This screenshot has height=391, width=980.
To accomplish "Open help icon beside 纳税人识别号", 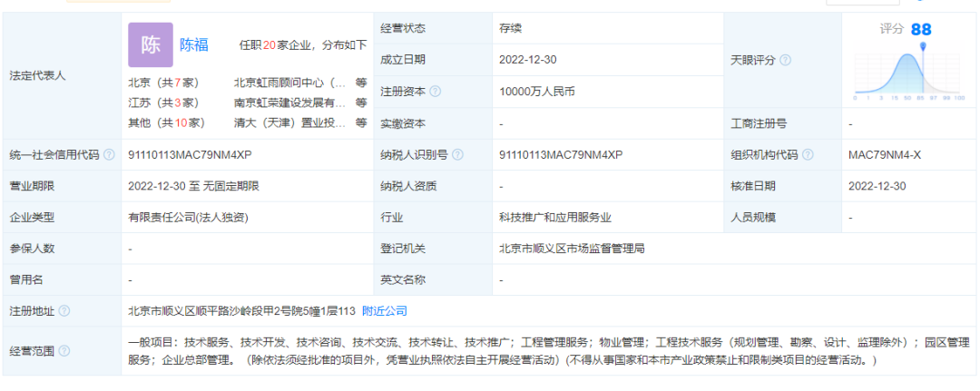I will 458,155.
